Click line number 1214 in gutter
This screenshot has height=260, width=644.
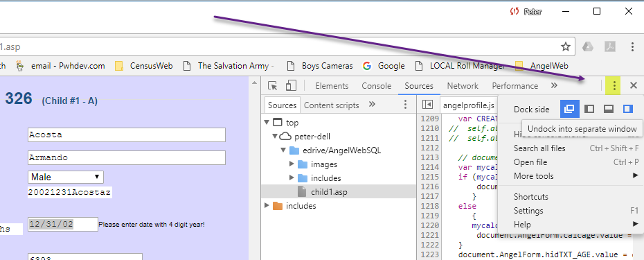click(429, 167)
